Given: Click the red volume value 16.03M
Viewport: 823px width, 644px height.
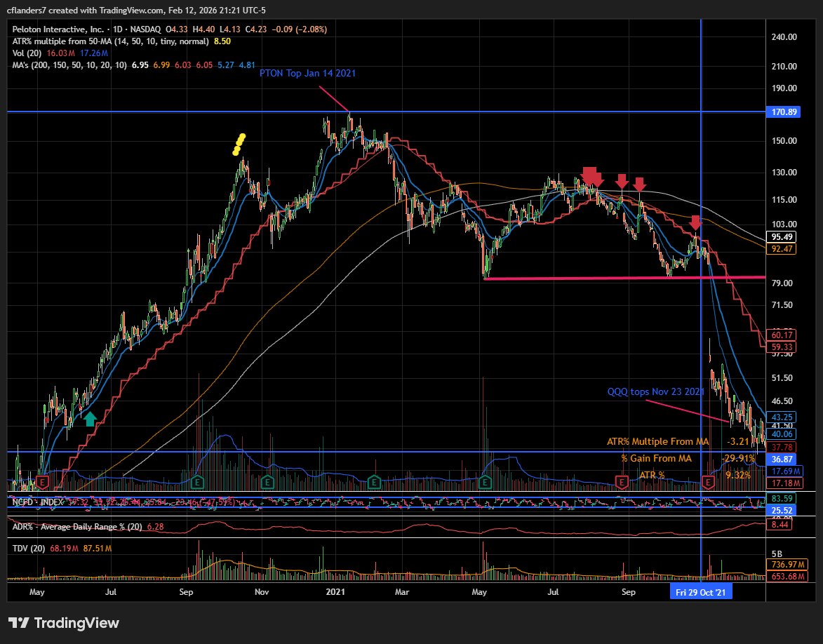Looking at the screenshot, I should [61, 53].
